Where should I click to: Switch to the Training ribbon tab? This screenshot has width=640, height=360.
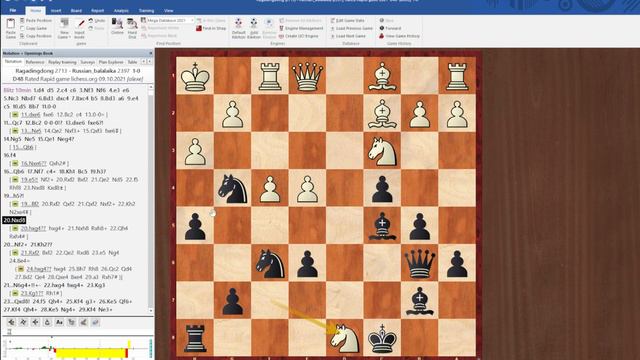tap(147, 11)
